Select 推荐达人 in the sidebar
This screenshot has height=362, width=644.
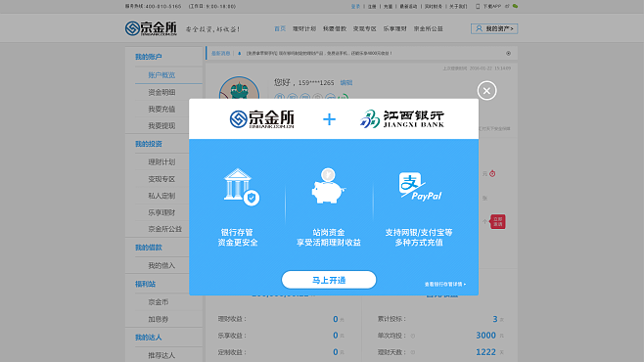(161, 355)
